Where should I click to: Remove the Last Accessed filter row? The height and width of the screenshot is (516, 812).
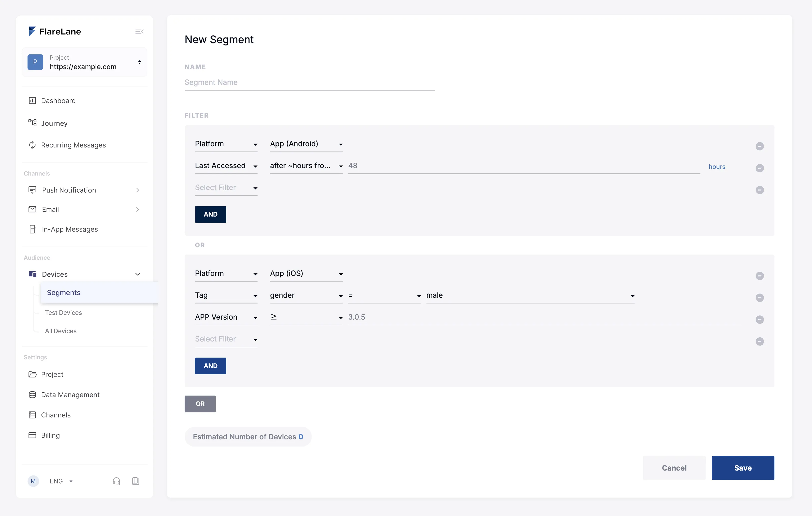(759, 168)
